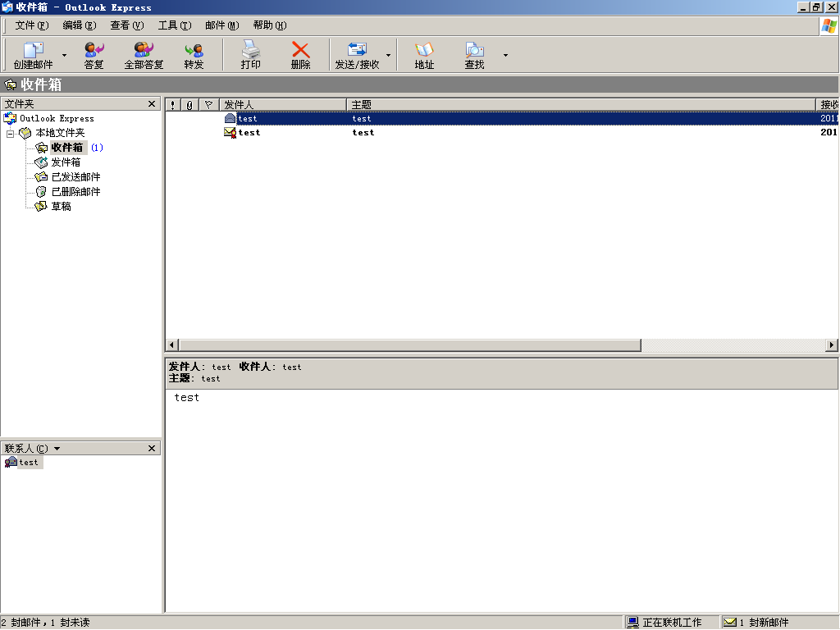Screen dimensions: 840x630
Task: Click the 发件人 name in preview header
Action: 221,367
